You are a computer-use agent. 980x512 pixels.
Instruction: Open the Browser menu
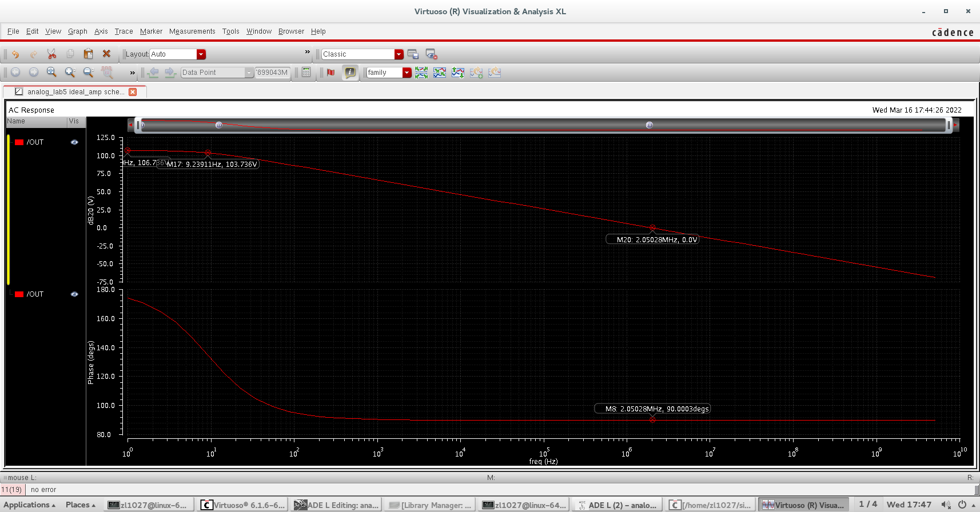tap(291, 31)
